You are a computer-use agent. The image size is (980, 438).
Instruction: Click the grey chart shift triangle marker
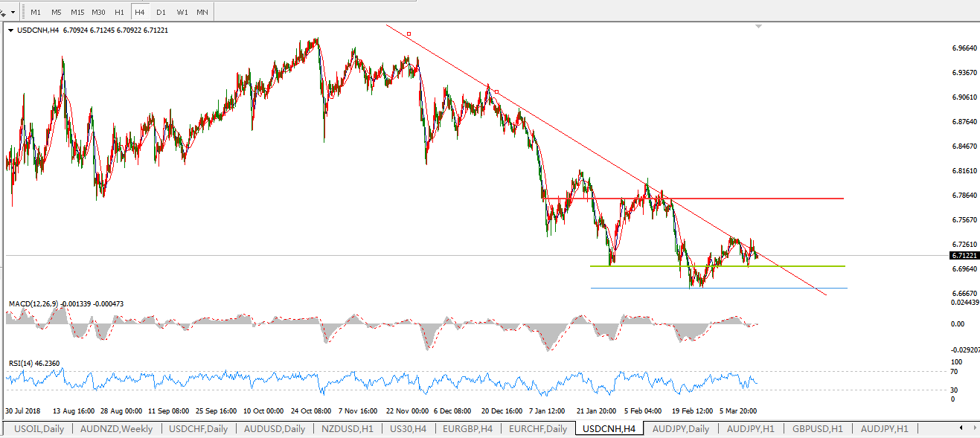tap(758, 27)
